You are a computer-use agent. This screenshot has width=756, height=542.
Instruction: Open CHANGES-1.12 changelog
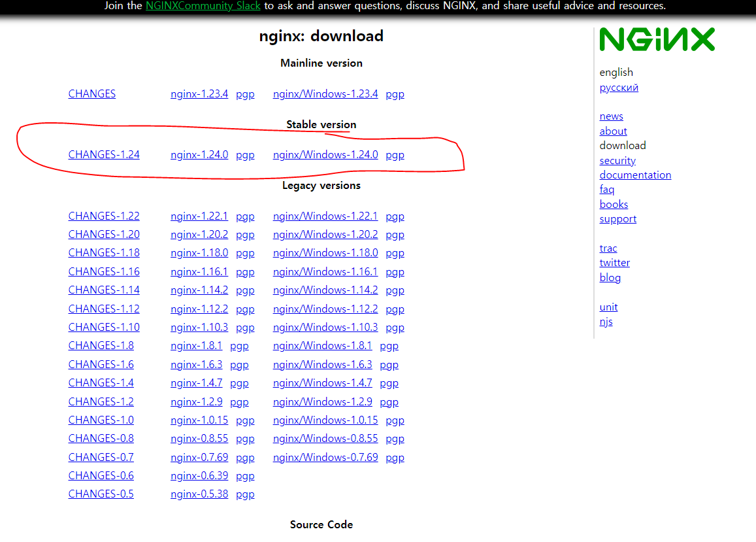[104, 309]
